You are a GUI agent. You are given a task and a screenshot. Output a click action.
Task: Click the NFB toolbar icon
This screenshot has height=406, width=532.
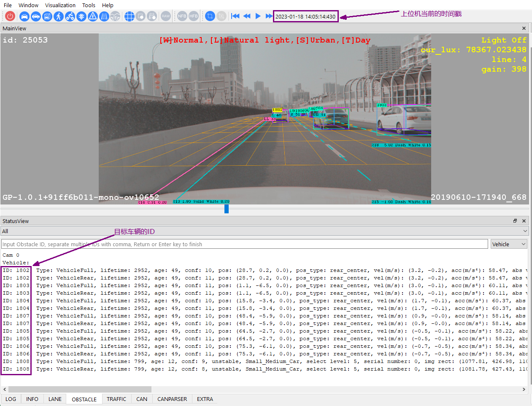coord(182,16)
